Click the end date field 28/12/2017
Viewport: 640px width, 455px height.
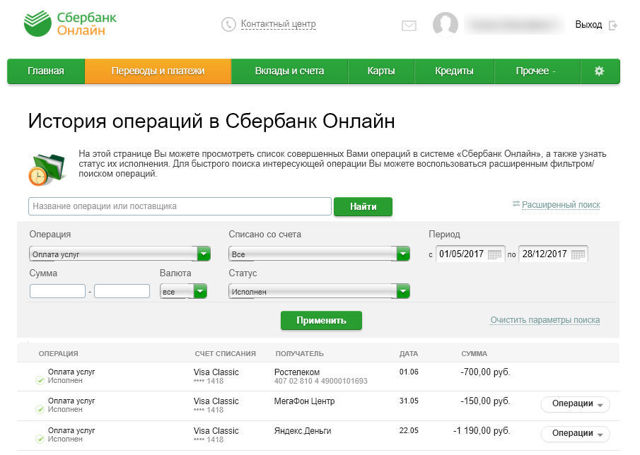coord(553,254)
